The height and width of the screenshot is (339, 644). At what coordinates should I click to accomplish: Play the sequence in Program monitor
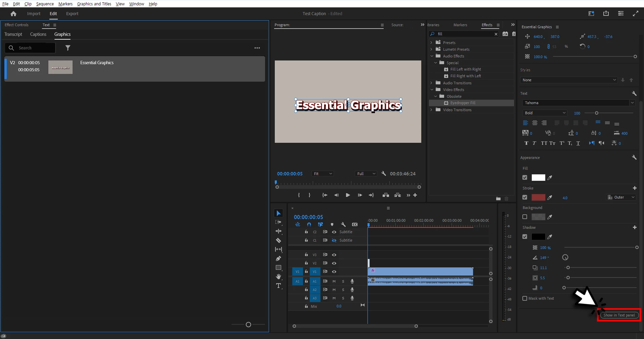click(348, 195)
